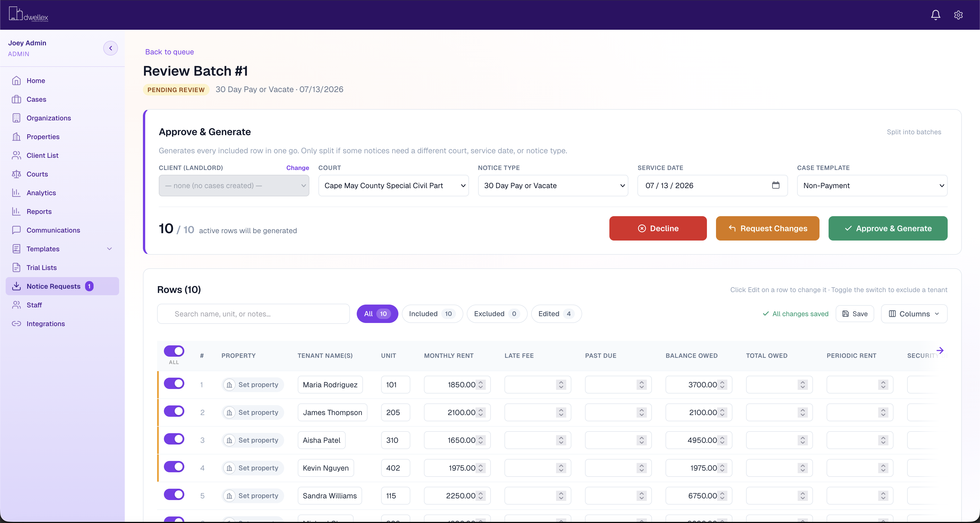Increment Maria Rodriguez's monthly rent stepper

[480, 382]
